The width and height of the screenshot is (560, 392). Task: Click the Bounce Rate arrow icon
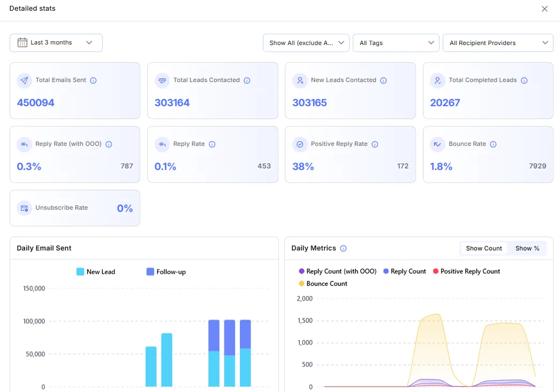coord(437,145)
